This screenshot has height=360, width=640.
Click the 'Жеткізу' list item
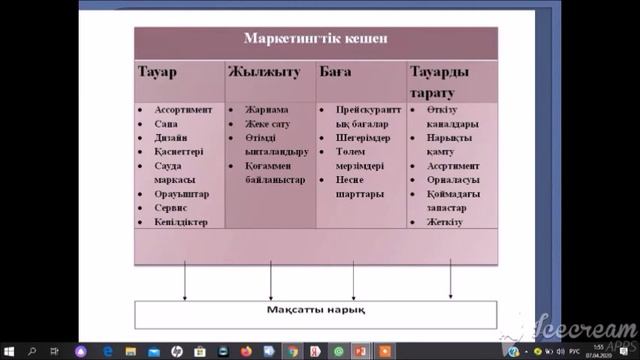tap(444, 222)
